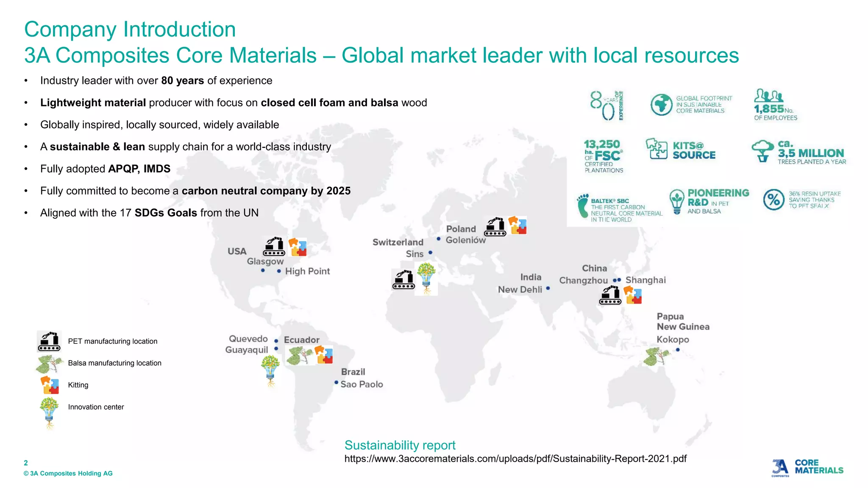
Task: Select the Kitting puzzle icon in the legend
Action: 50,385
